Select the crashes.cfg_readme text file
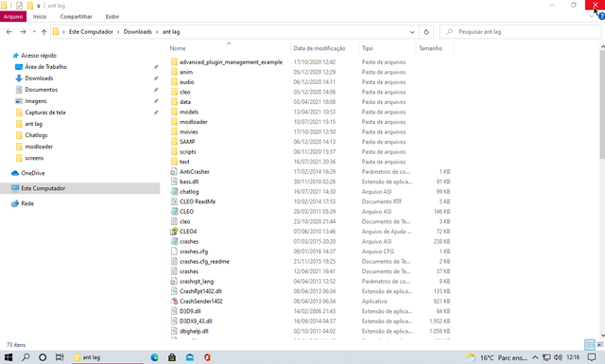Image resolution: width=605 pixels, height=364 pixels. pyautogui.click(x=204, y=261)
